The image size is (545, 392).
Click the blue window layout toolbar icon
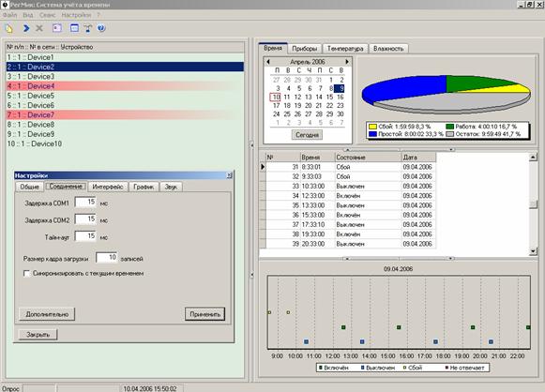[74, 28]
